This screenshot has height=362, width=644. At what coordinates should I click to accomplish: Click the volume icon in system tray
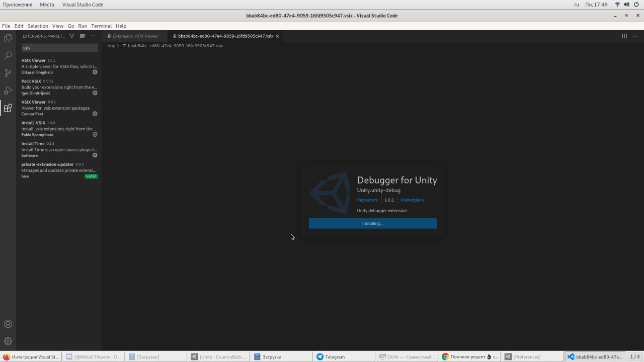click(x=626, y=5)
